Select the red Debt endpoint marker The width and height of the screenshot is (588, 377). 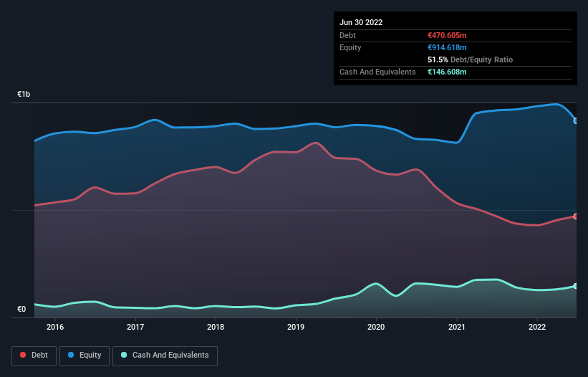(x=576, y=216)
